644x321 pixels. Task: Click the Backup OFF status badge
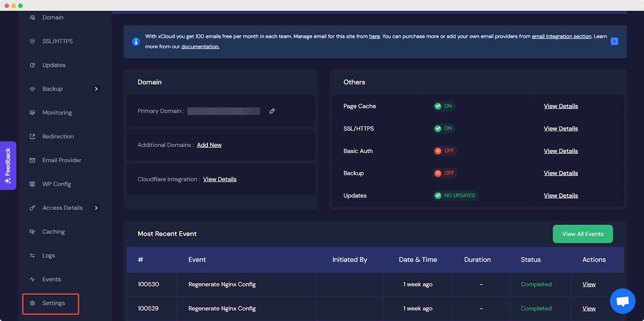(x=444, y=173)
